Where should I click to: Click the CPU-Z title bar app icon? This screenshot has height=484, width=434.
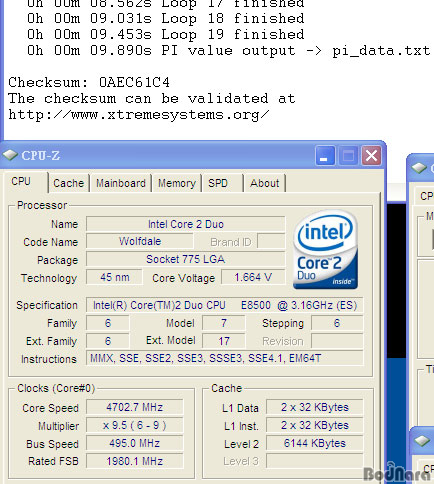click(x=10, y=155)
